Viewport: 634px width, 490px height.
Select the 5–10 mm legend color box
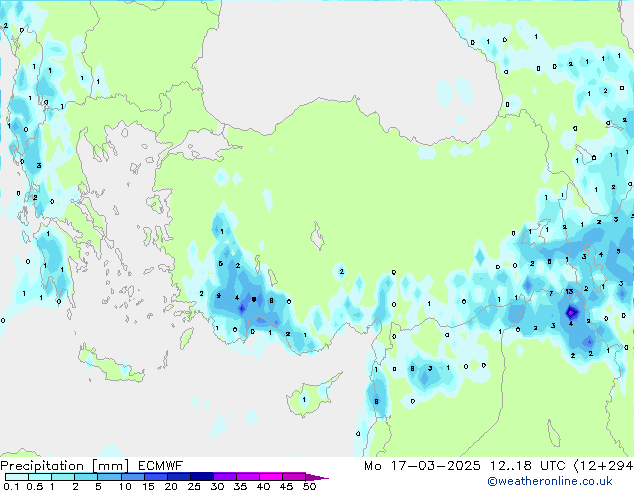click(109, 477)
